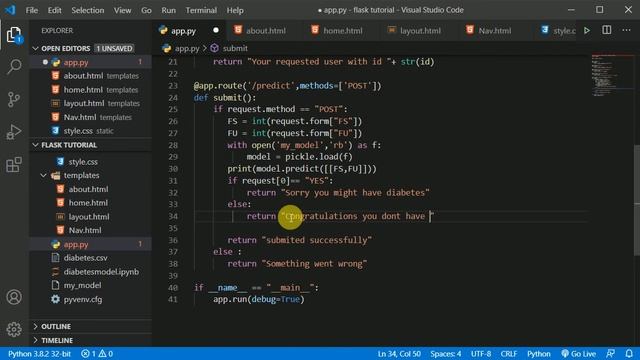Open the Terminal menu
The image size is (640, 360).
[x=201, y=10]
